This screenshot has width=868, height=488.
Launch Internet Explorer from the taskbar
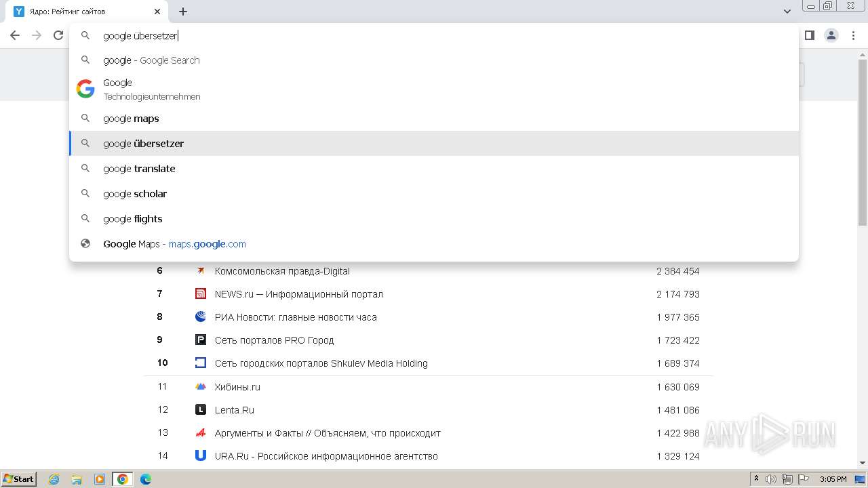[x=54, y=479]
